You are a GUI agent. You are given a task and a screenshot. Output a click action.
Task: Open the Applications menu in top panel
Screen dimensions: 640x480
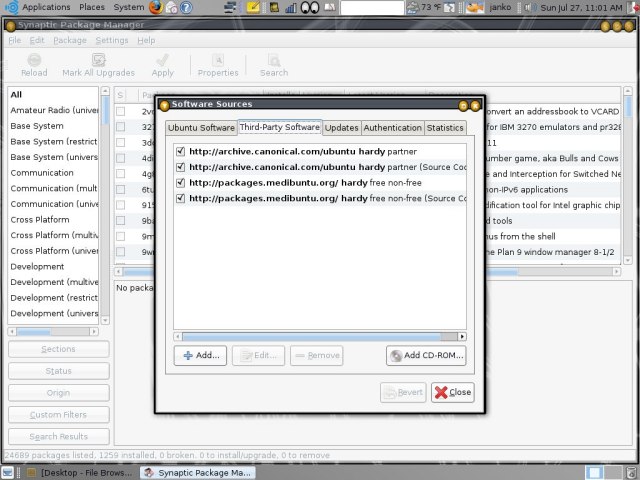(x=46, y=7)
